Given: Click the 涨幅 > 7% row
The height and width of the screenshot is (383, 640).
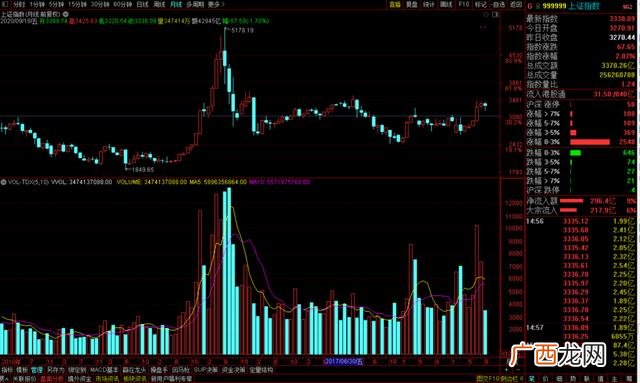Looking at the screenshot, I should pyautogui.click(x=580, y=114).
